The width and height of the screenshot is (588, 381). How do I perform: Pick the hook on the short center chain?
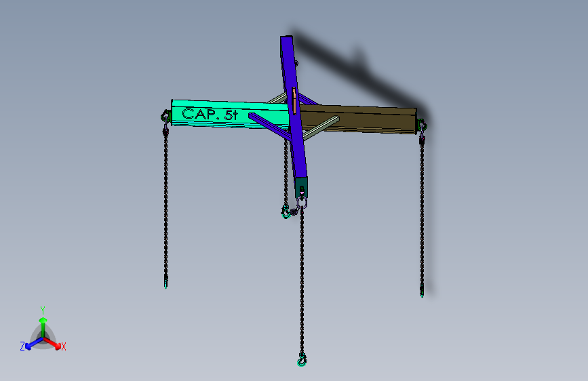point(286,212)
